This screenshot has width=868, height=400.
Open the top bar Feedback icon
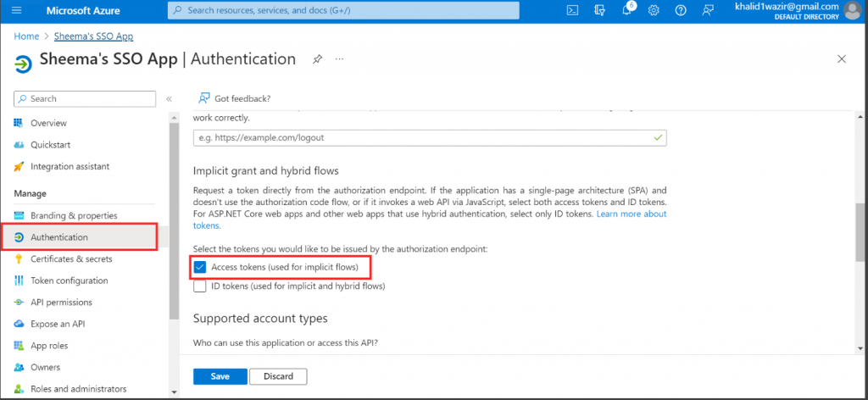(x=708, y=10)
